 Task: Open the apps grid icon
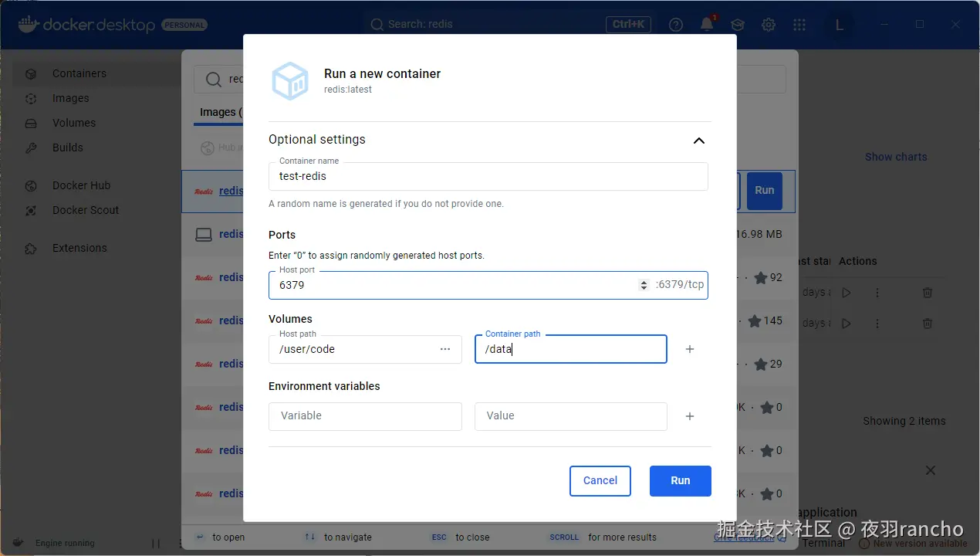tap(799, 25)
